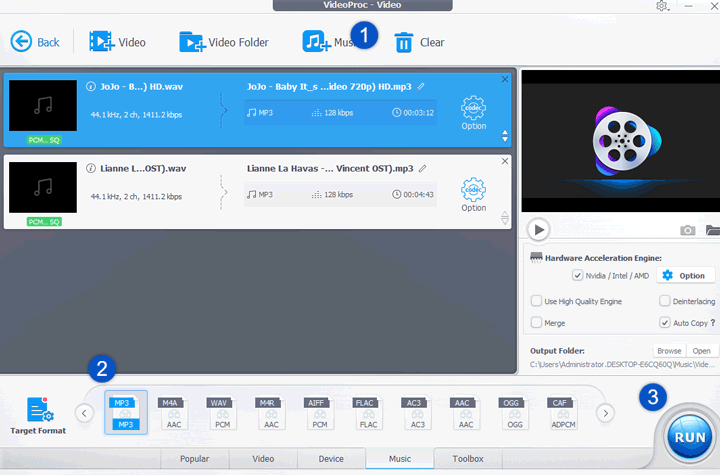Remove Lianne track with its X button

point(505,161)
